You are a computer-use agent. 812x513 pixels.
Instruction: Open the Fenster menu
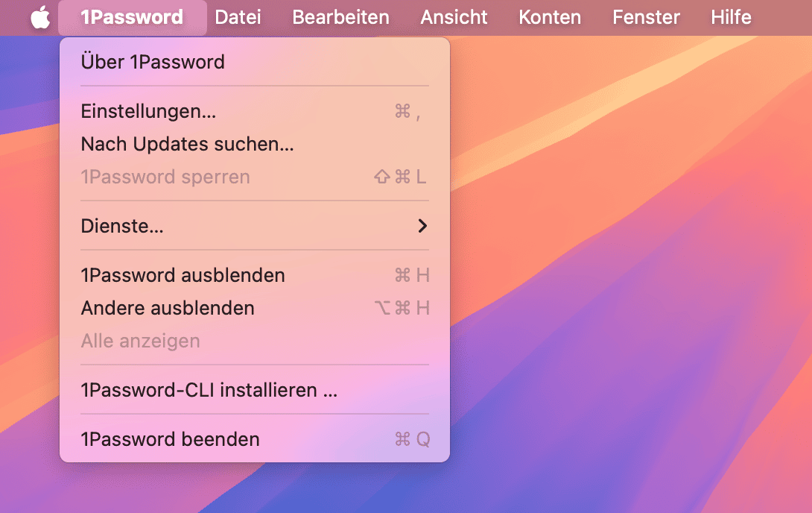coord(646,17)
